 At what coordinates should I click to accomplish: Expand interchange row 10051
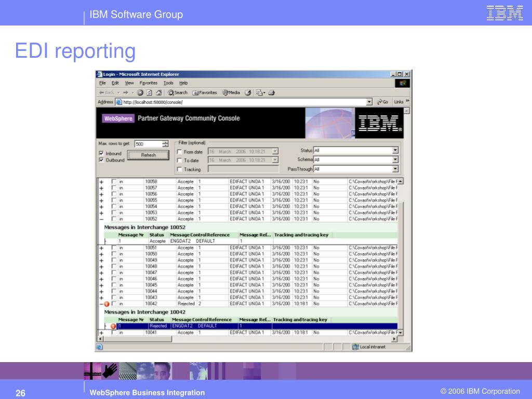101,248
